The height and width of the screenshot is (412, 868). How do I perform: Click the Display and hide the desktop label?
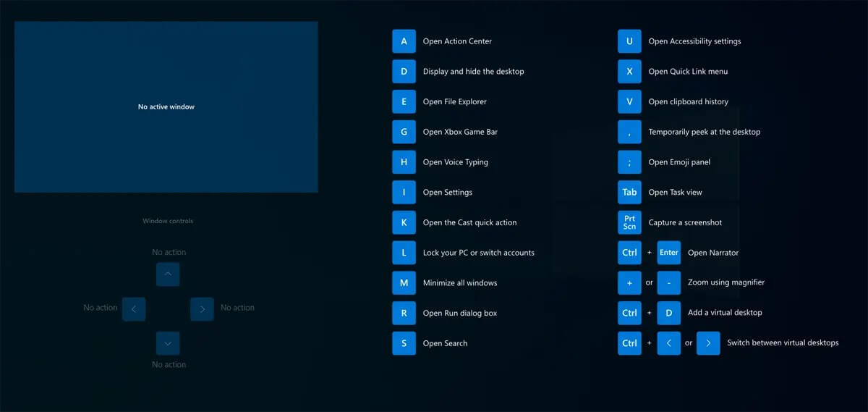(x=474, y=72)
